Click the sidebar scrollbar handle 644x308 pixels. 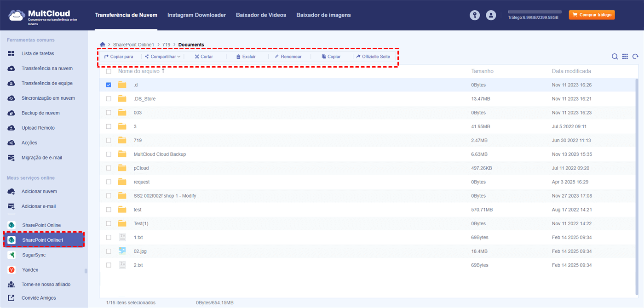click(86, 271)
